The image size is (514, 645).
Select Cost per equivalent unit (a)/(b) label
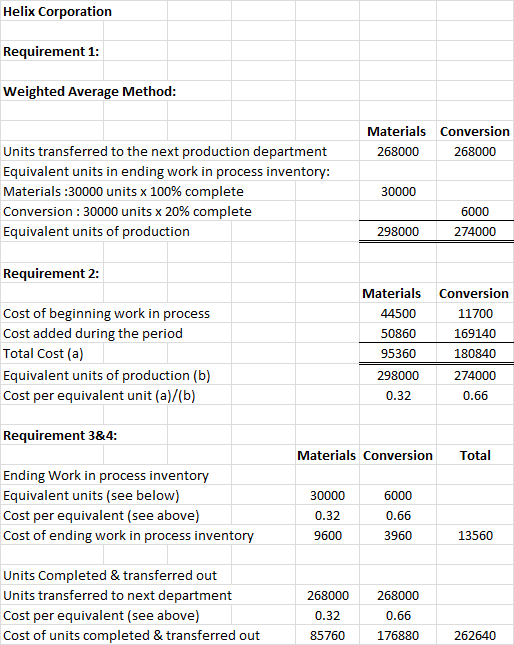click(x=99, y=396)
